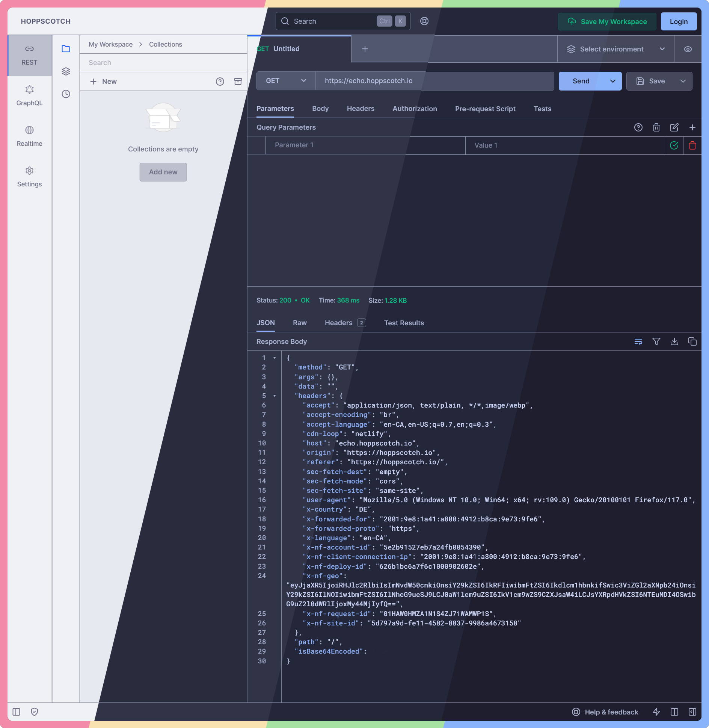
Task: Open the response Headers tab
Action: (345, 323)
